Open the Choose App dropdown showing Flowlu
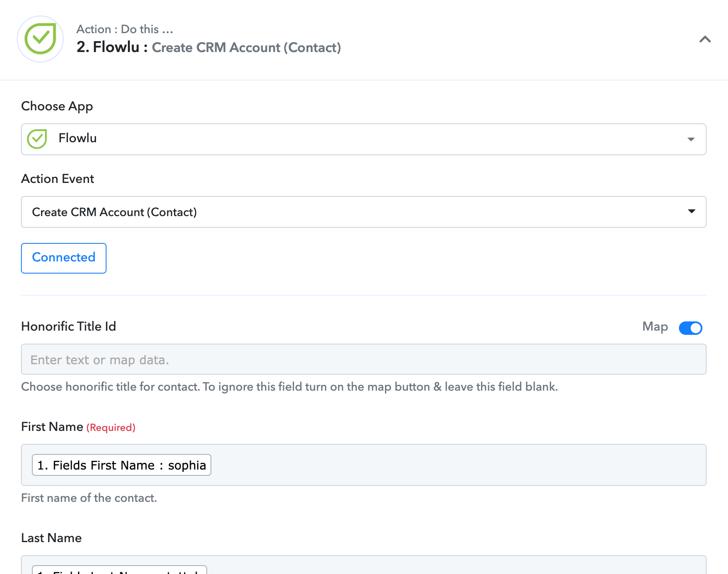728x574 pixels. click(364, 139)
